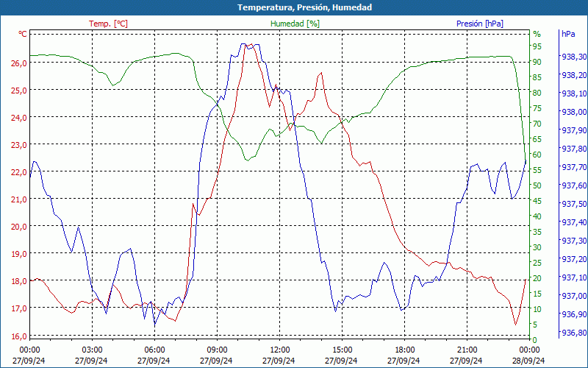
Task: Pick the '937,40' pressure axis label
Action: click(x=574, y=222)
